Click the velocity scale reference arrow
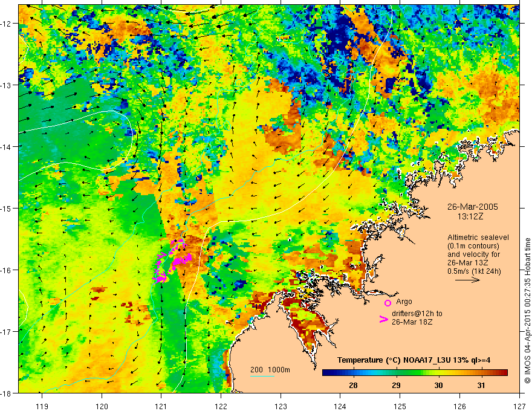The height and width of the screenshot is (411, 532). pyautogui.click(x=467, y=280)
